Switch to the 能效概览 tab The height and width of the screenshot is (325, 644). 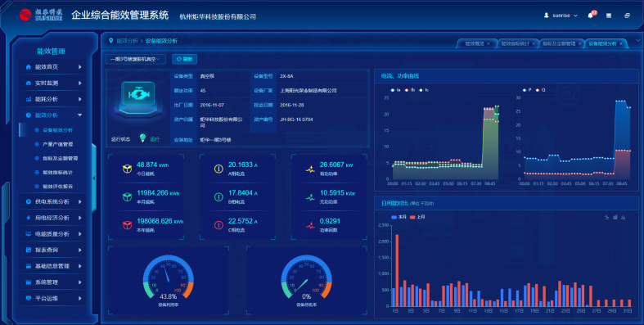pos(475,43)
